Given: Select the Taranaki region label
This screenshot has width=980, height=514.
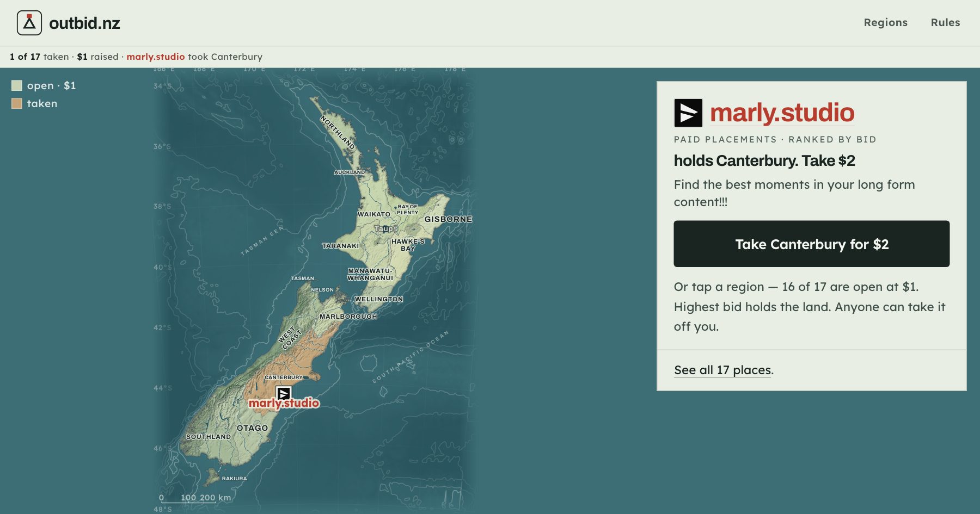Looking at the screenshot, I should [x=340, y=246].
